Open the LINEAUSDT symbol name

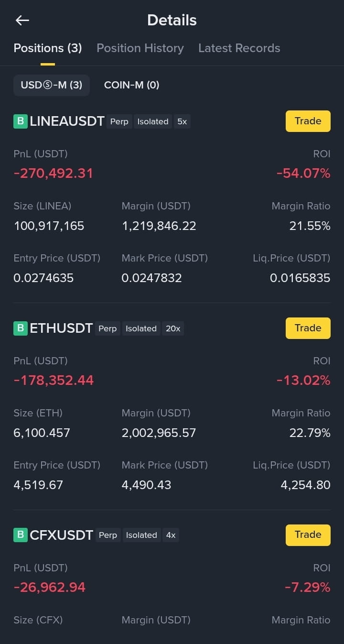(67, 121)
